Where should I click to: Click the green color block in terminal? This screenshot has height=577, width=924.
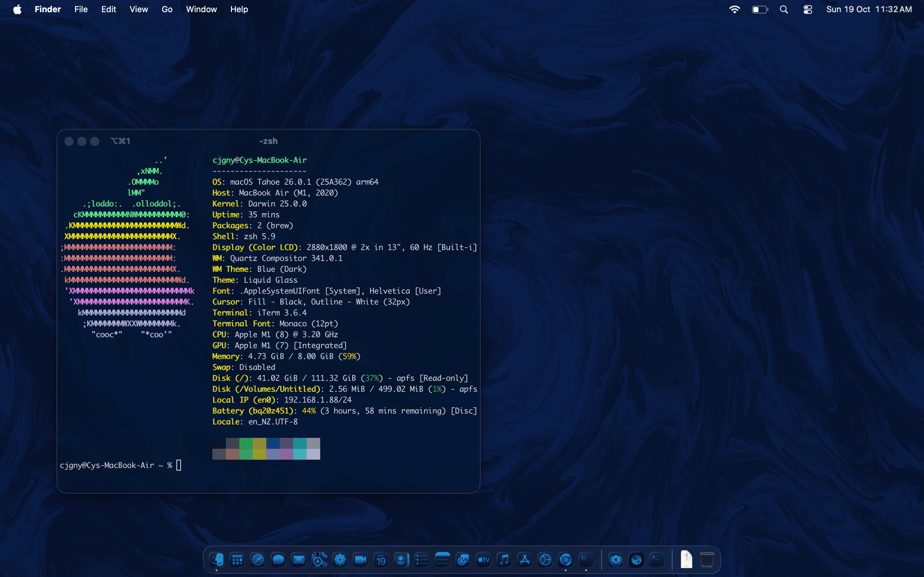(x=246, y=443)
